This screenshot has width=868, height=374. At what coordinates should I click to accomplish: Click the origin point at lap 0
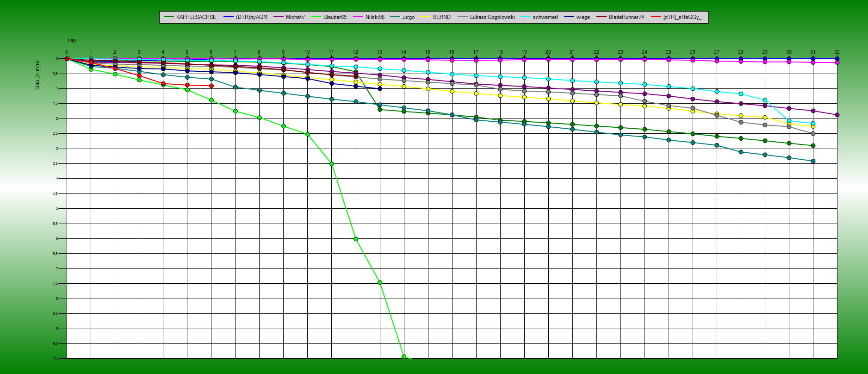click(67, 59)
